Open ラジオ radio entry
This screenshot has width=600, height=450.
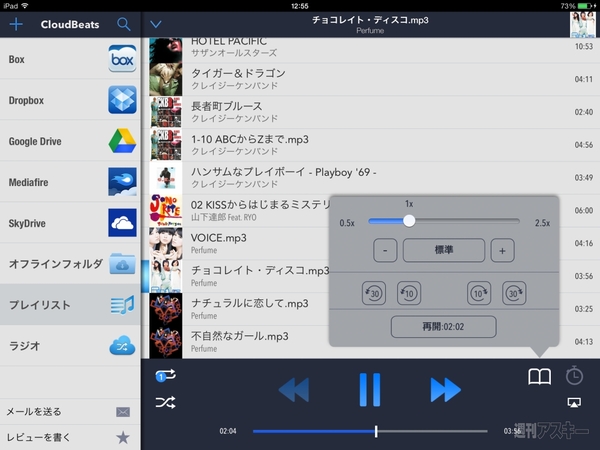(70, 346)
